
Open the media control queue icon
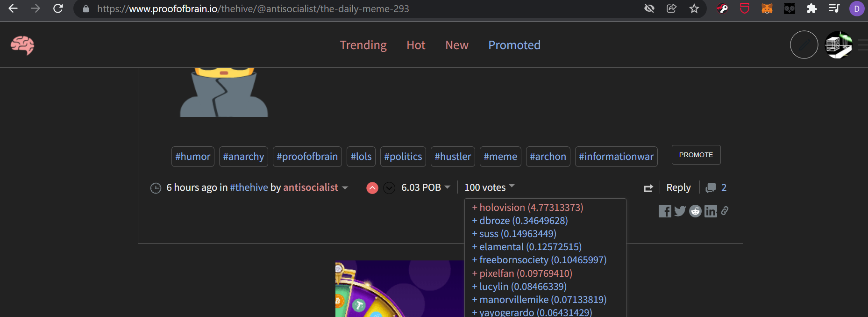tap(834, 8)
